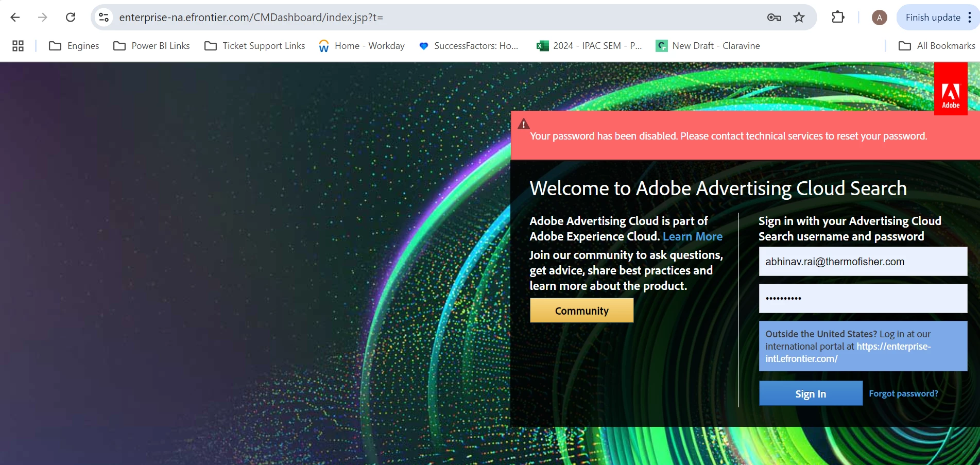
Task: Click the password field
Action: (x=863, y=298)
